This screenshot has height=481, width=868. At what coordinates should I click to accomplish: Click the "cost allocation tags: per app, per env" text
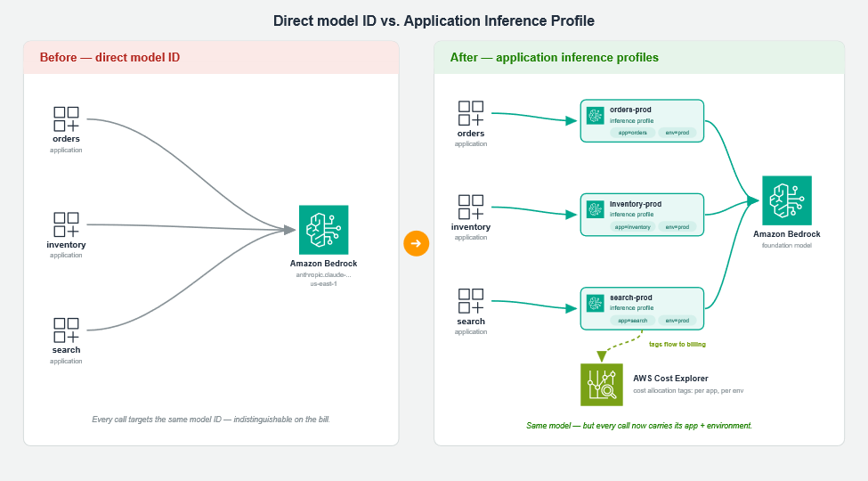[688, 391]
